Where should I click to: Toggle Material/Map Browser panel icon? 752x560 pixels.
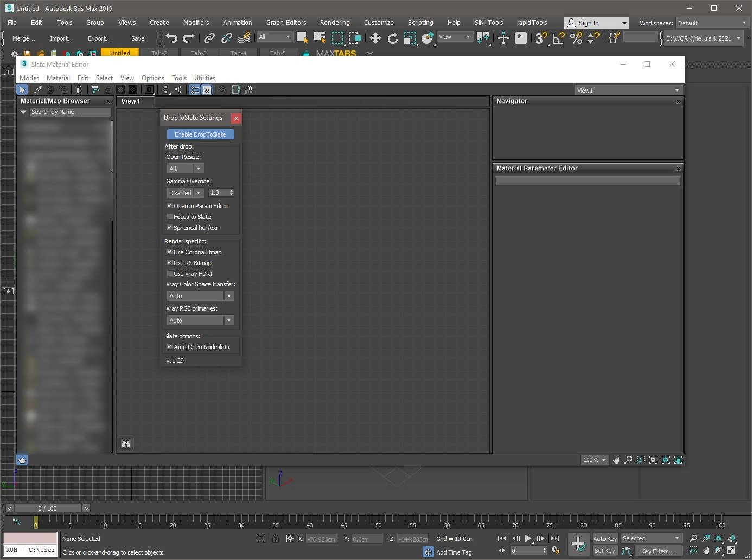pos(194,89)
